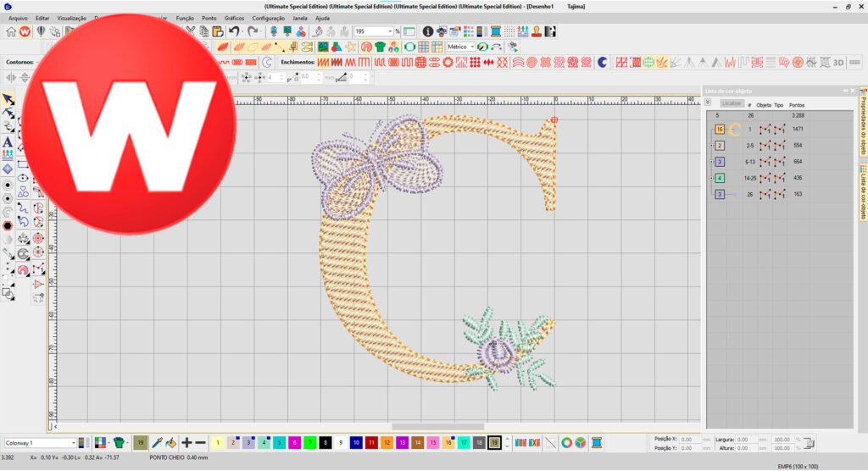The height and width of the screenshot is (471, 868).
Task: Select the arrow Select Object tool
Action: pos(8,100)
